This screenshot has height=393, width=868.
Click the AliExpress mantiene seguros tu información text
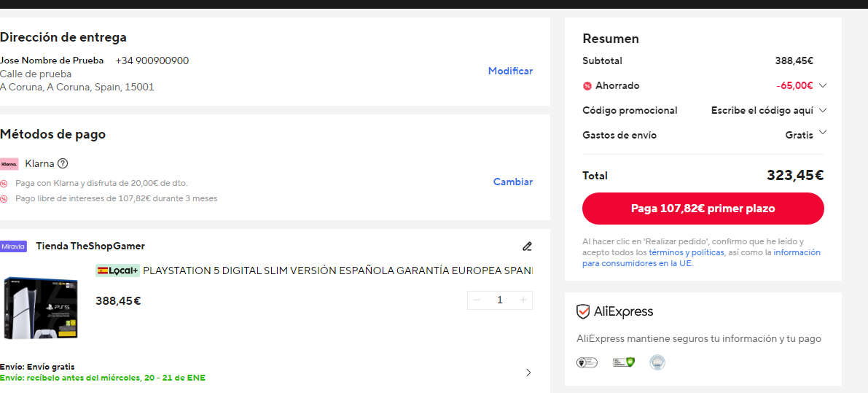pyautogui.click(x=699, y=339)
